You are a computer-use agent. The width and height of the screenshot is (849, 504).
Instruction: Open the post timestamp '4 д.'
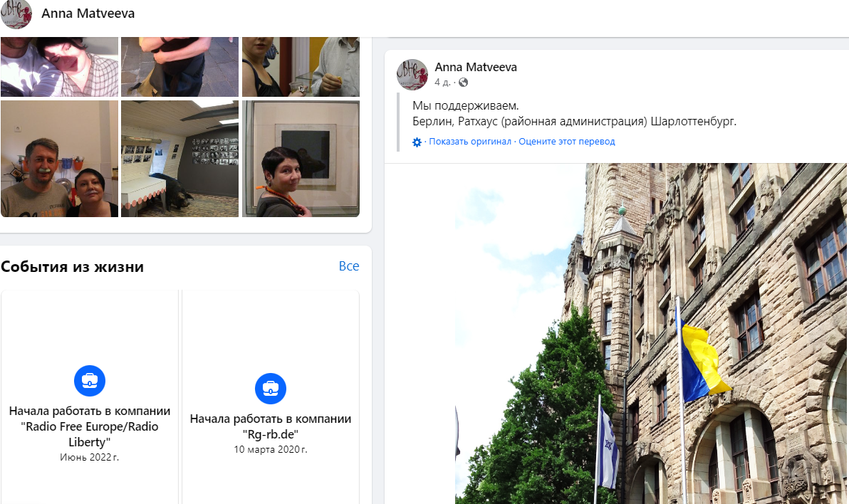tap(442, 83)
